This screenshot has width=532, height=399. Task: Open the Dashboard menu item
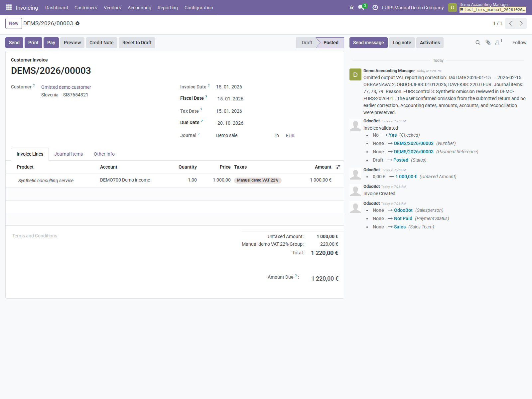click(x=57, y=7)
